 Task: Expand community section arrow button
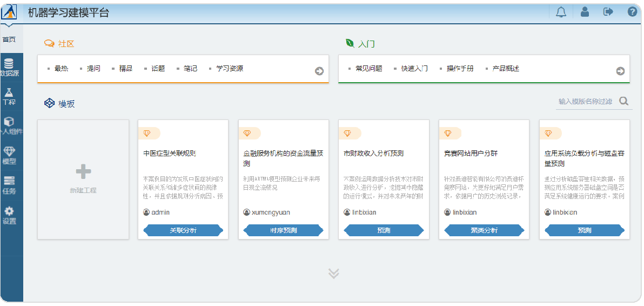[319, 71]
